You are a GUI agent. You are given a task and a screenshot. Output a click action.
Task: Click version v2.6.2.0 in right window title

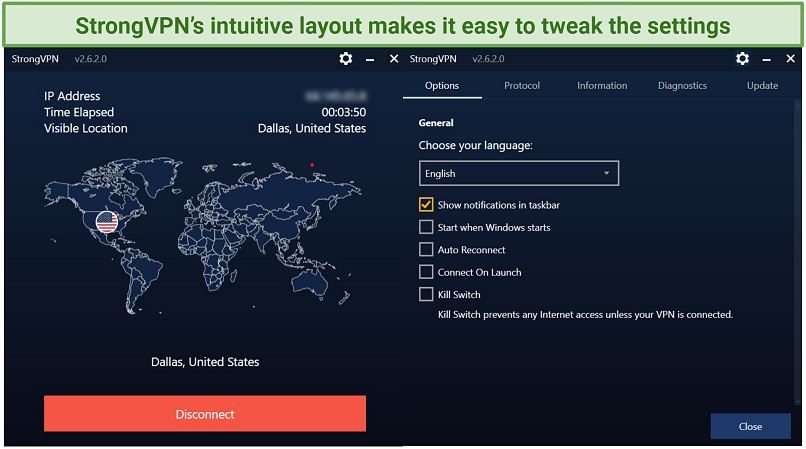[x=488, y=59]
